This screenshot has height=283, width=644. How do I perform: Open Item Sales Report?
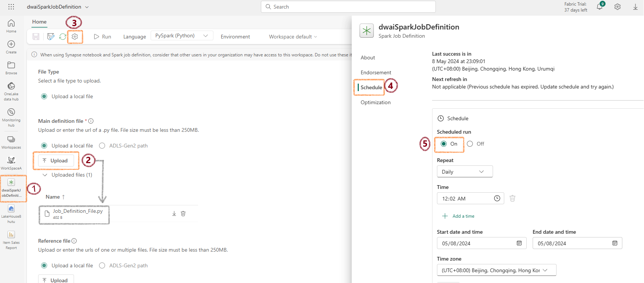11,240
